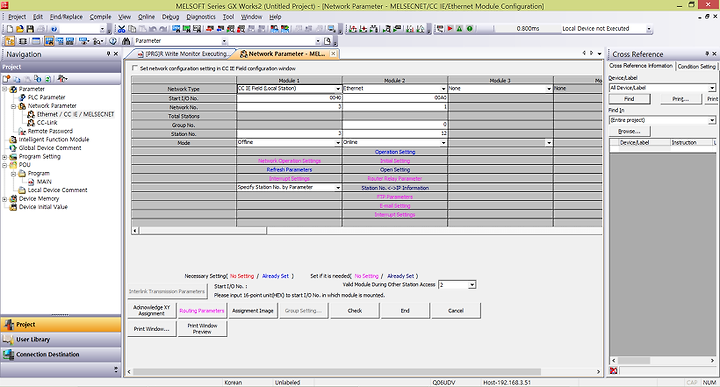720x387 pixels.
Task: Pin the Navigation panel
Action: [108, 54]
